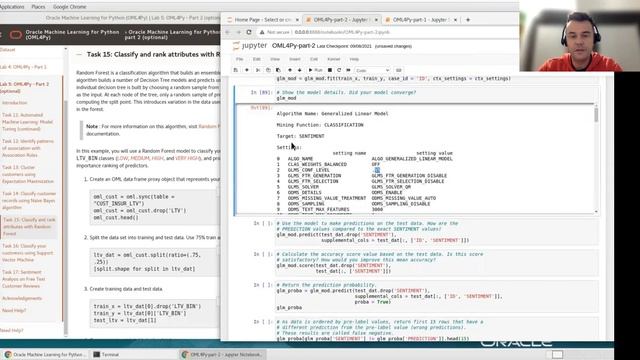Image resolution: width=640 pixels, height=360 pixels.
Task: Collapse the Task 15 section heading
Action: click(x=79, y=54)
